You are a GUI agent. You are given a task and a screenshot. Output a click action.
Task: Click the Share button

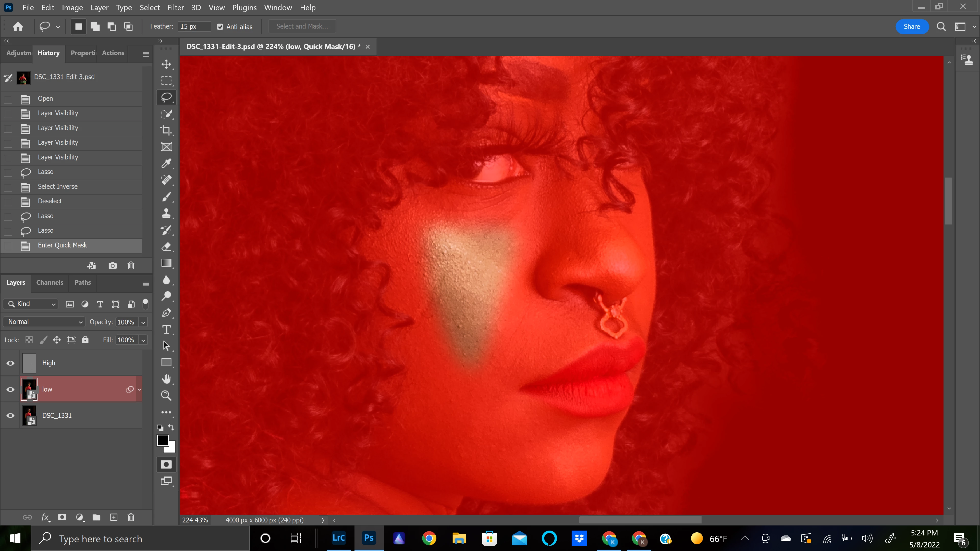point(912,27)
